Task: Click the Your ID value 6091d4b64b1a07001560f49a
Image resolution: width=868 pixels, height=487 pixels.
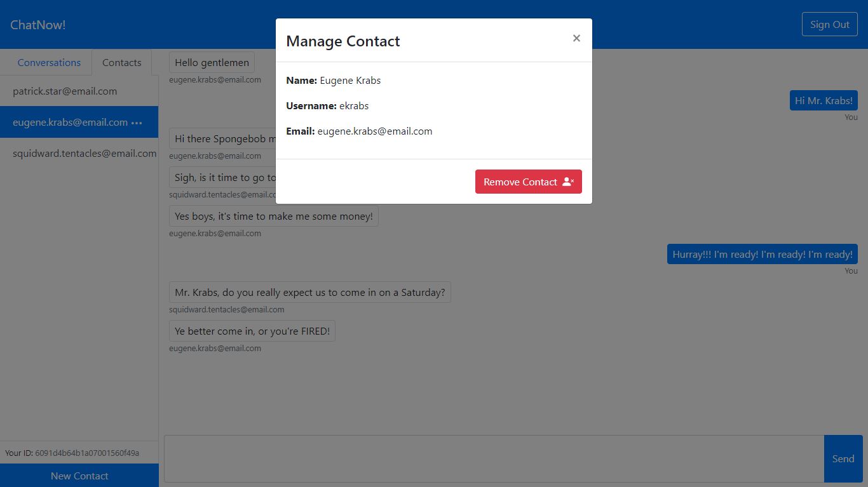Action: pos(87,453)
